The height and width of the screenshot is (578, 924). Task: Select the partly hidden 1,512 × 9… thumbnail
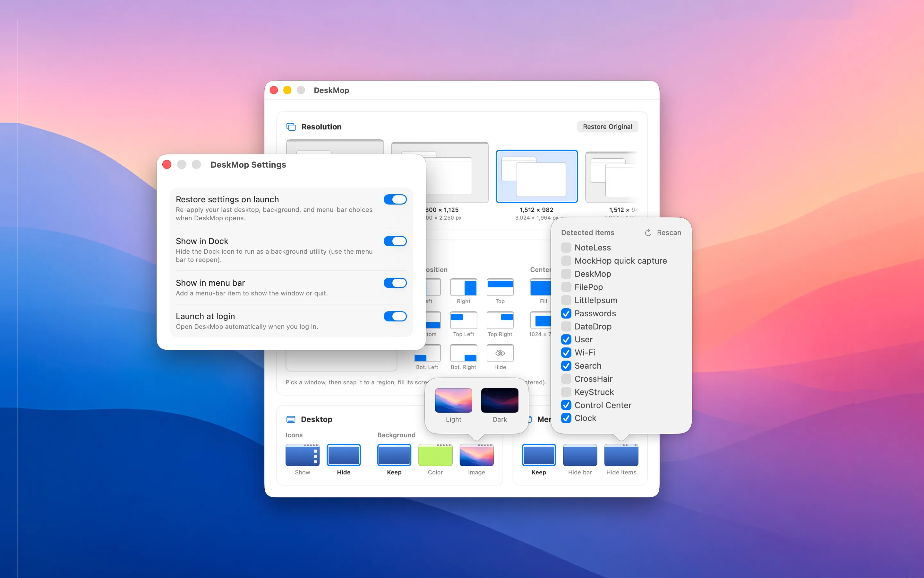tap(612, 177)
